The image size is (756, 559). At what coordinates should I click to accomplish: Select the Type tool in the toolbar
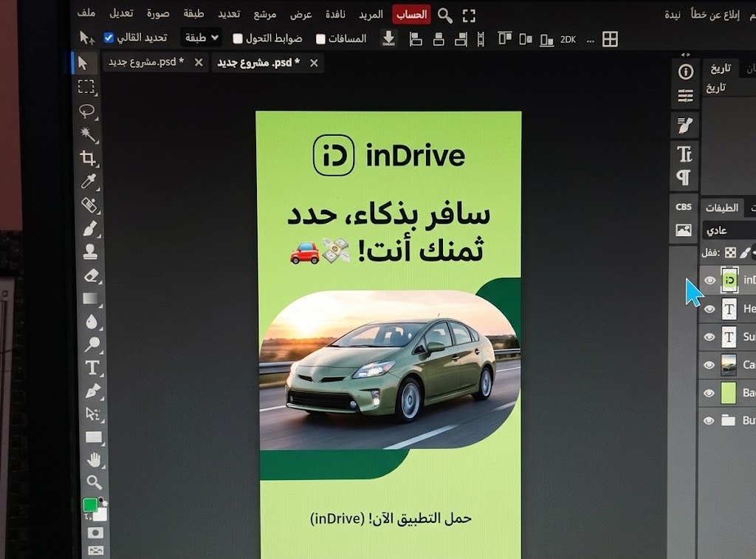pyautogui.click(x=92, y=368)
